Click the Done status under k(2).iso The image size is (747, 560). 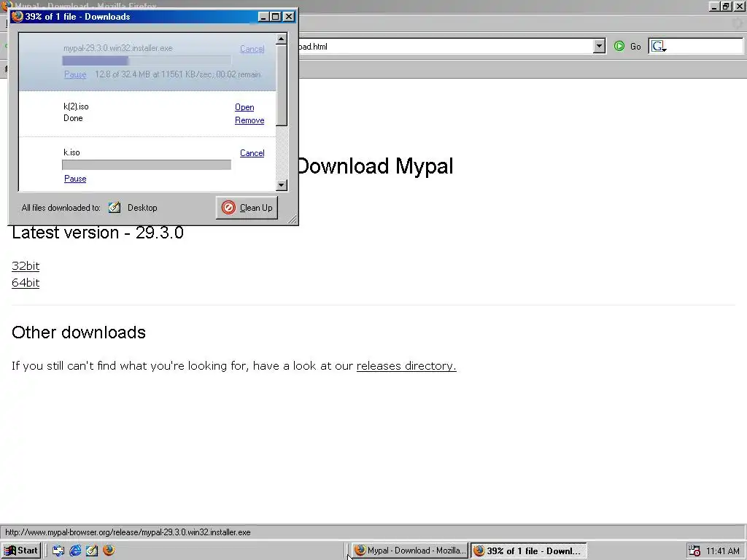point(73,118)
